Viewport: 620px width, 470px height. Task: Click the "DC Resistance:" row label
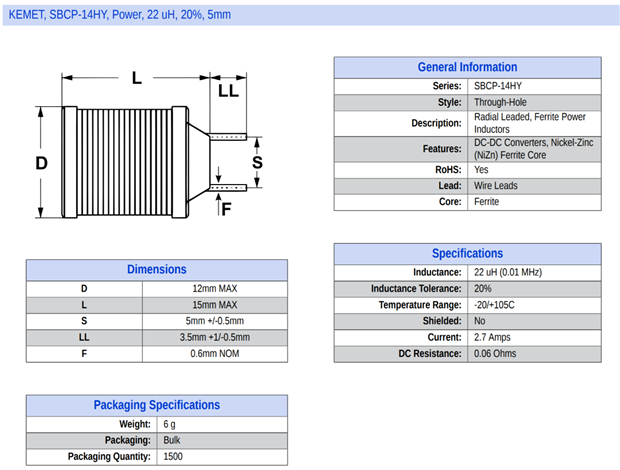tap(430, 354)
